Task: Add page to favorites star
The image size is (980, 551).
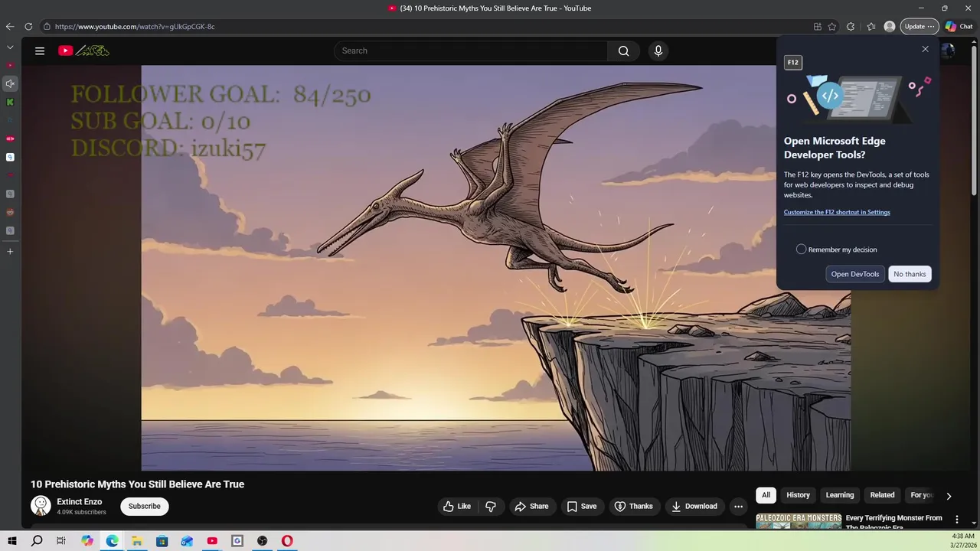Action: point(832,26)
